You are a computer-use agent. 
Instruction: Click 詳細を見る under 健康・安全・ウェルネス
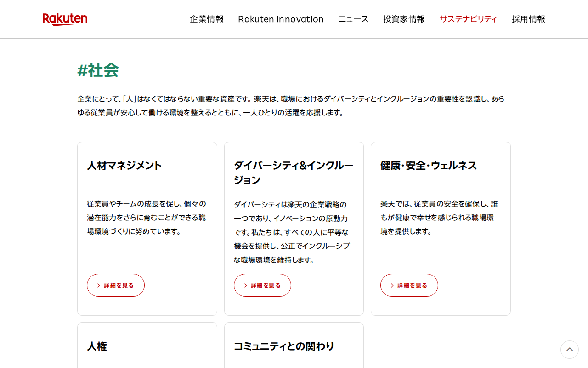tap(409, 285)
